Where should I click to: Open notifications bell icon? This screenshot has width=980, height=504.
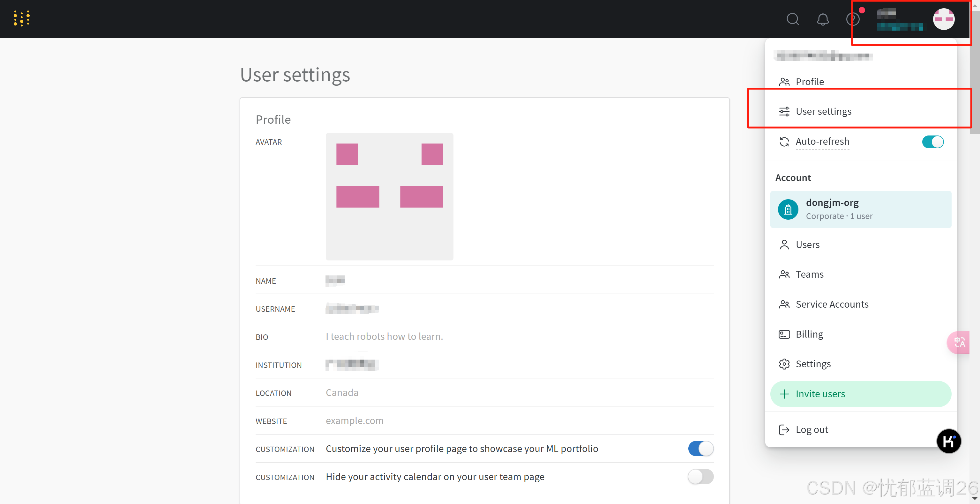tap(822, 19)
